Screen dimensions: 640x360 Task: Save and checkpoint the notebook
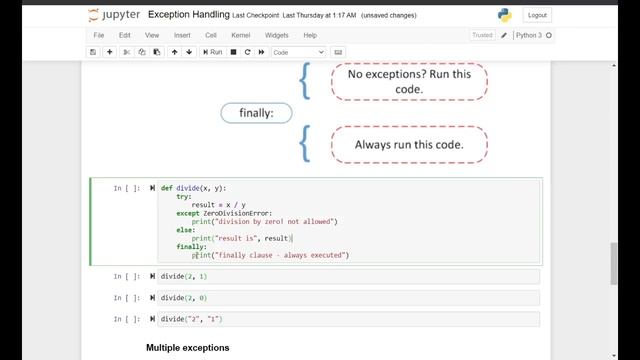point(93,52)
